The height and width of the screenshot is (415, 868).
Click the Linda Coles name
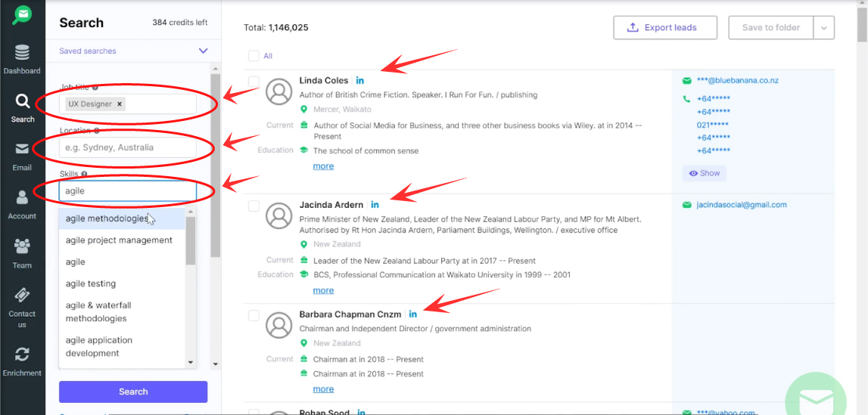324,81
